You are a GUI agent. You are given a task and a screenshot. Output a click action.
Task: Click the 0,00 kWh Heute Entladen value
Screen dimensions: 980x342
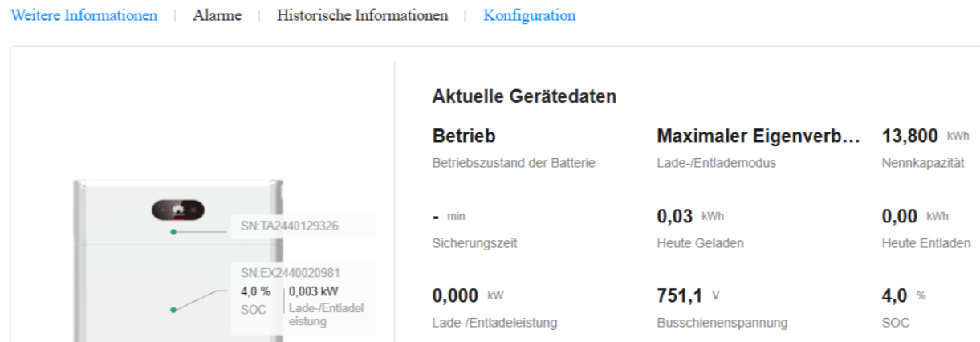900,217
